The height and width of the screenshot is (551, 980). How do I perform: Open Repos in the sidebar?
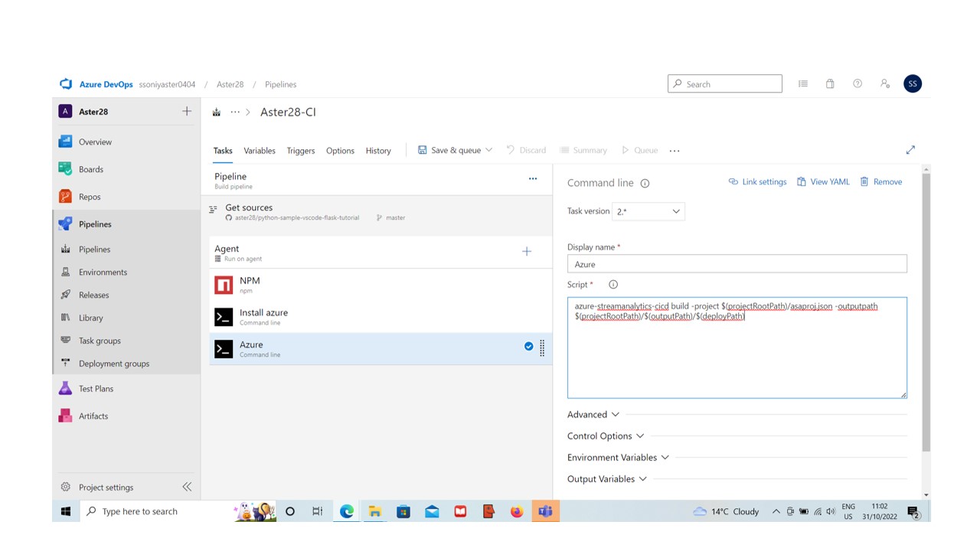pyautogui.click(x=90, y=197)
